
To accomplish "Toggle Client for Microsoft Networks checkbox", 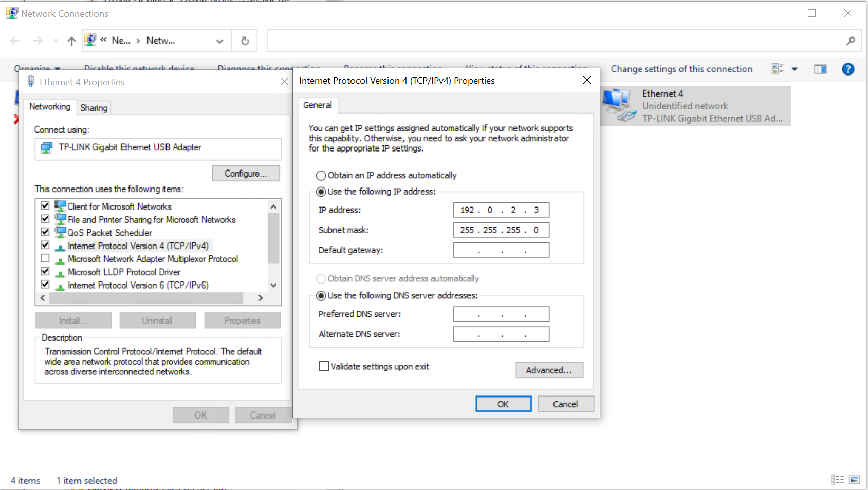I will (x=45, y=205).
